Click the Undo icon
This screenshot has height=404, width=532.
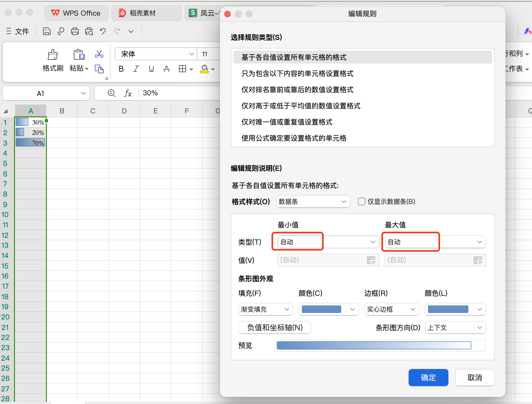[103, 31]
